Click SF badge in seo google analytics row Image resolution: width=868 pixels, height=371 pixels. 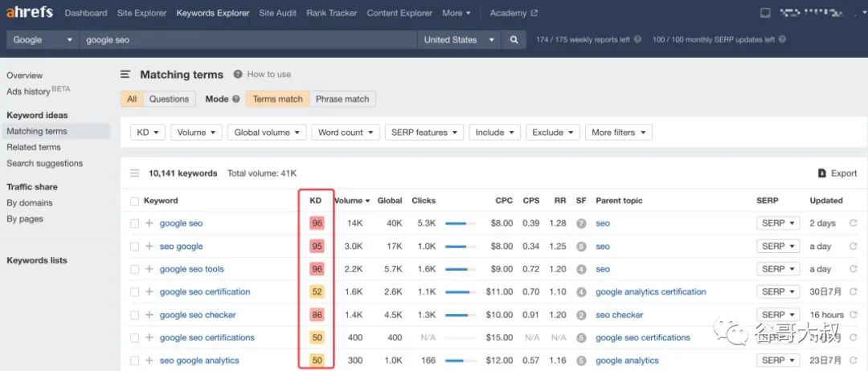point(581,361)
